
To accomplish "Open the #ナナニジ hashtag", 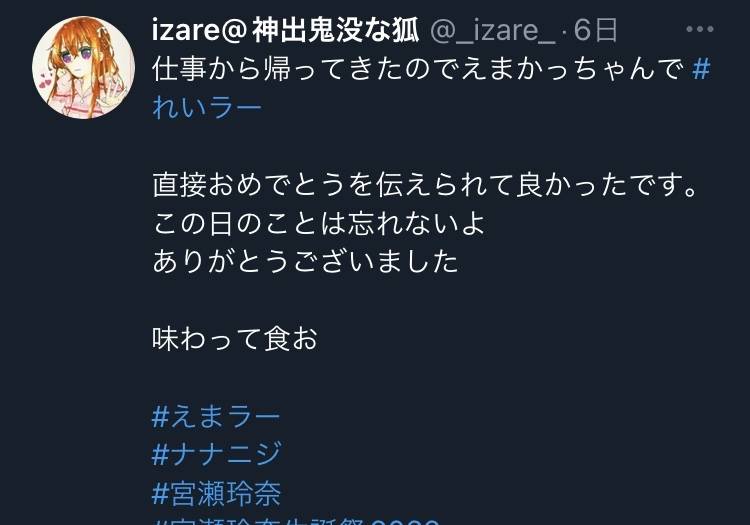I will [x=217, y=454].
